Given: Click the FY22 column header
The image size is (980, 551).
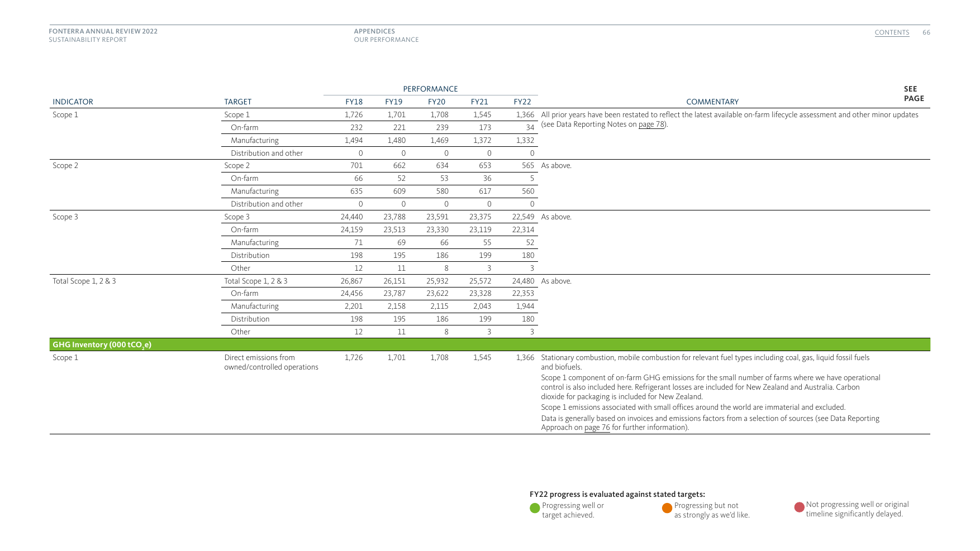Looking at the screenshot, I should pyautogui.click(x=522, y=102).
